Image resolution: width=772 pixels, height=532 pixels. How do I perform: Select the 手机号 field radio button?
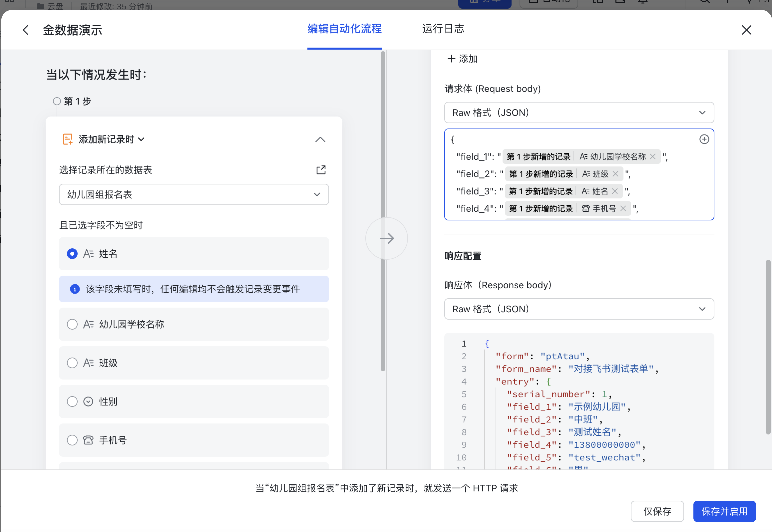pyautogui.click(x=72, y=440)
